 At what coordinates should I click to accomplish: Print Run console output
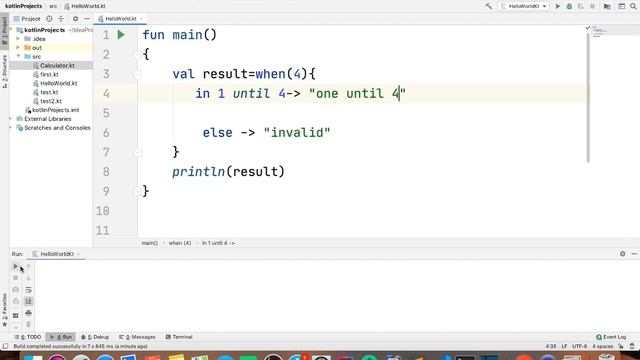pyautogui.click(x=28, y=313)
